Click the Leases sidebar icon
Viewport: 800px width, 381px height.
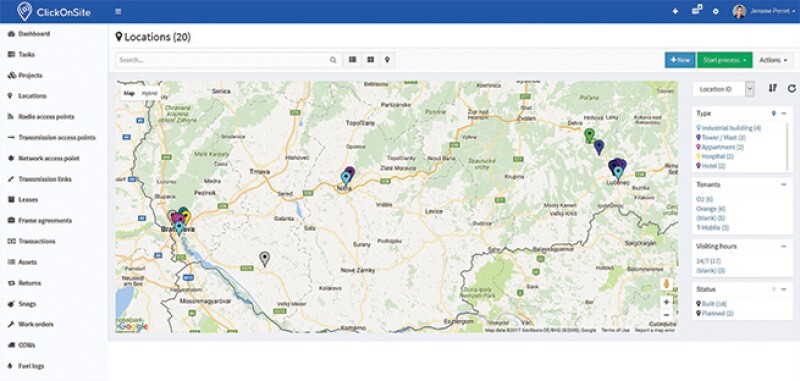tap(11, 200)
